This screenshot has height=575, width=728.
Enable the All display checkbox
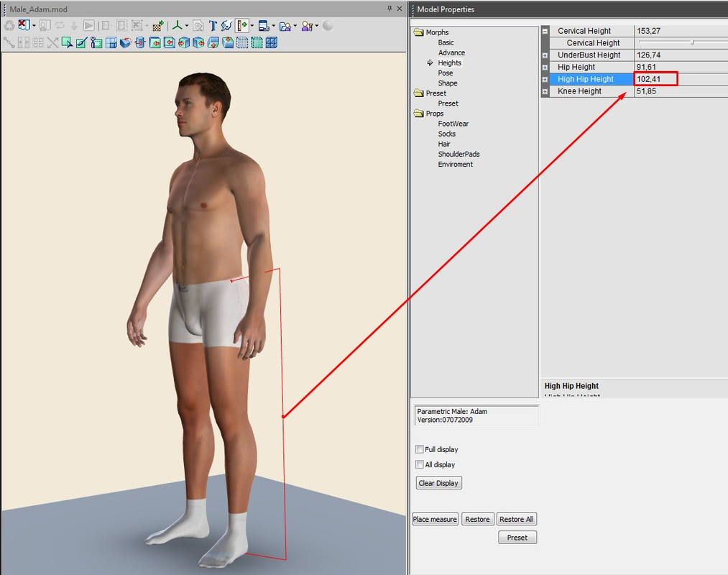point(419,464)
